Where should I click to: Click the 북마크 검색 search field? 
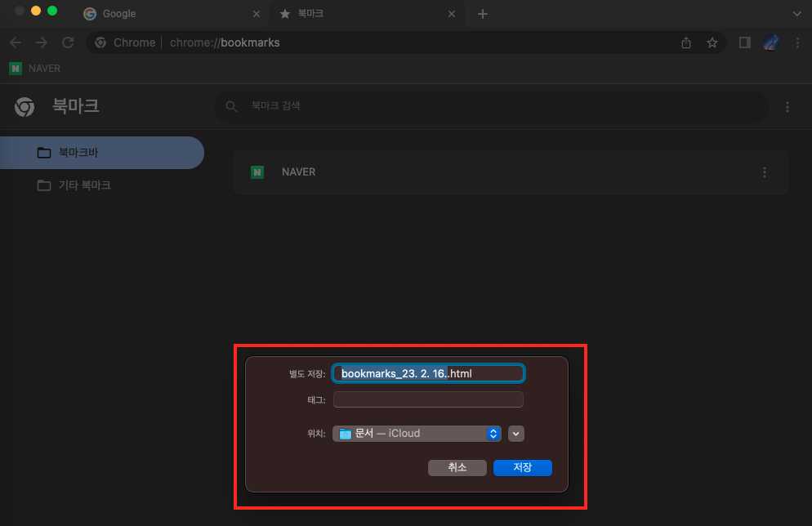pyautogui.click(x=491, y=107)
